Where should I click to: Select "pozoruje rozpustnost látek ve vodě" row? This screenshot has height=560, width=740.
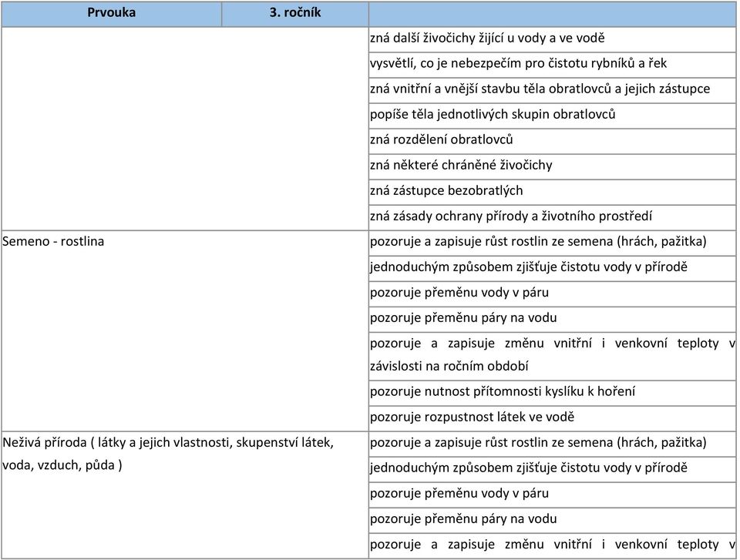pos(552,418)
